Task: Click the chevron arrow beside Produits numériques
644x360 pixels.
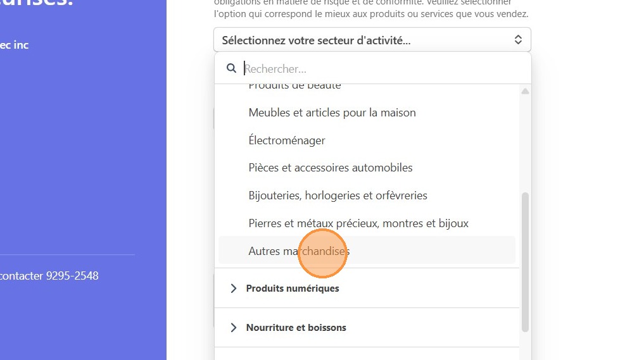Action: click(233, 289)
